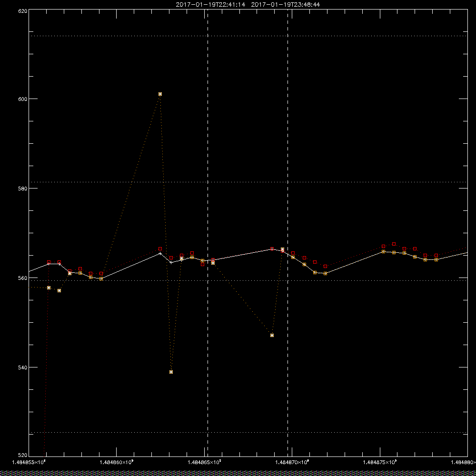This screenshot has height=476, width=476.
Task: Click the lowest orange data point near 539
Action: click(171, 372)
